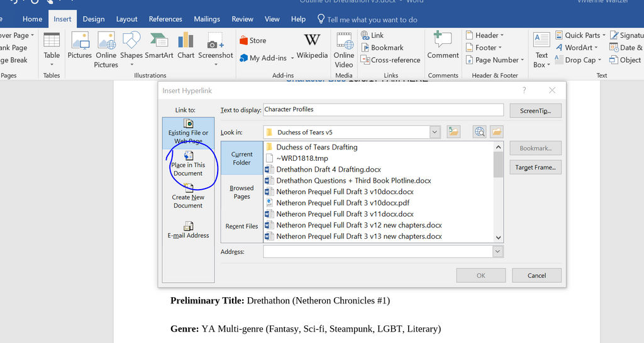Open the Screenshot tool
Image resolution: width=644 pixels, height=343 pixels.
click(x=216, y=49)
